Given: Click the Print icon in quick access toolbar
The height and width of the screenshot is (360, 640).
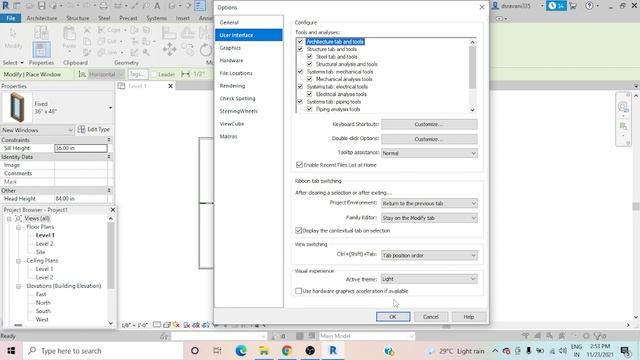Looking at the screenshot, I should pyautogui.click(x=104, y=6).
